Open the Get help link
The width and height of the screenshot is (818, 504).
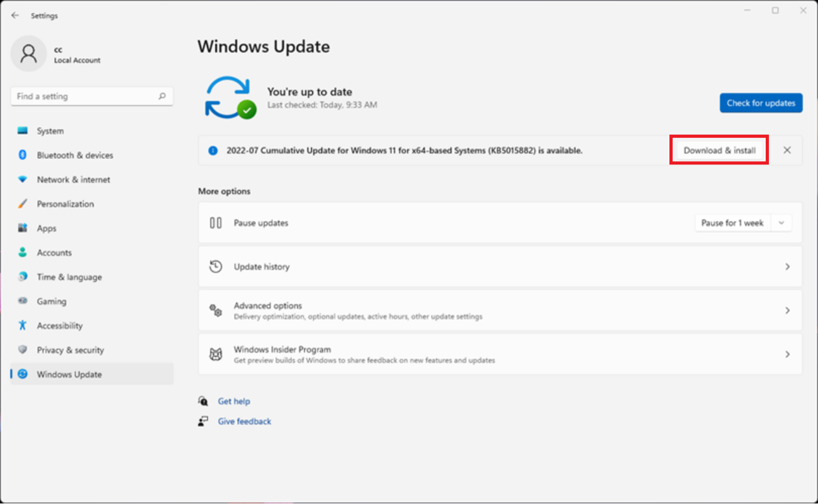pos(234,401)
